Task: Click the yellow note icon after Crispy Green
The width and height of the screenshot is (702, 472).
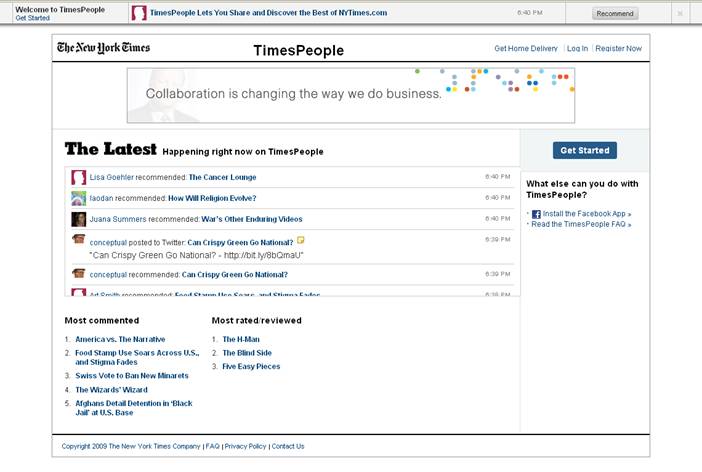Action: click(x=300, y=240)
